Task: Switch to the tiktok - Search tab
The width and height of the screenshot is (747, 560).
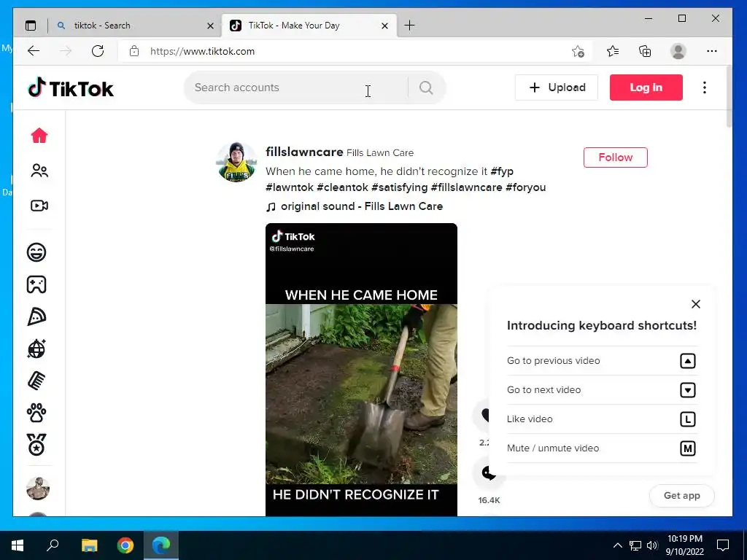Action: pyautogui.click(x=135, y=26)
